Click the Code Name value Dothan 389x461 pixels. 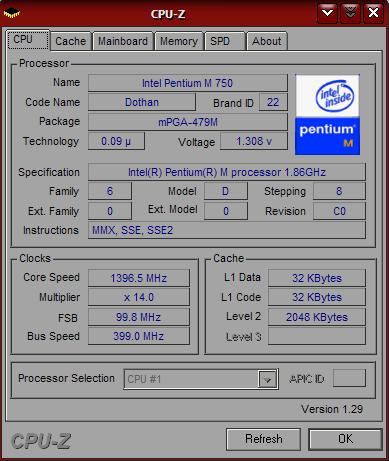142,102
